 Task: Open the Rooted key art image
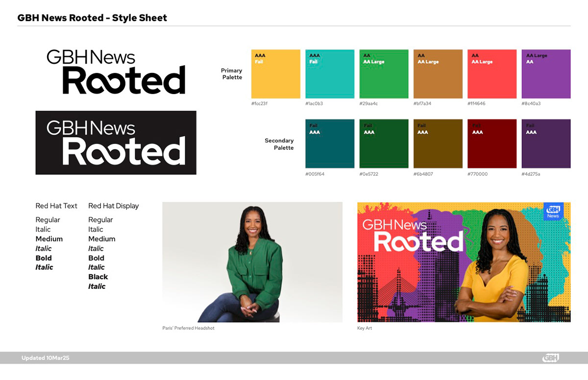click(464, 262)
